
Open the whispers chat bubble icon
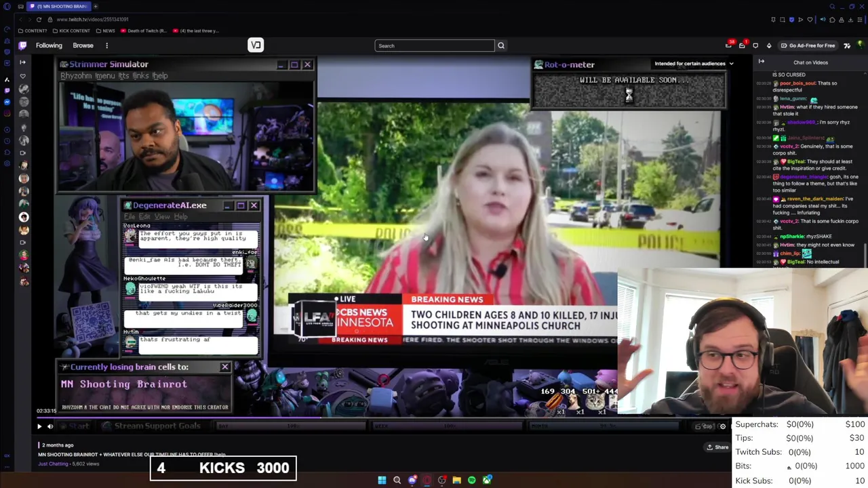click(x=755, y=45)
